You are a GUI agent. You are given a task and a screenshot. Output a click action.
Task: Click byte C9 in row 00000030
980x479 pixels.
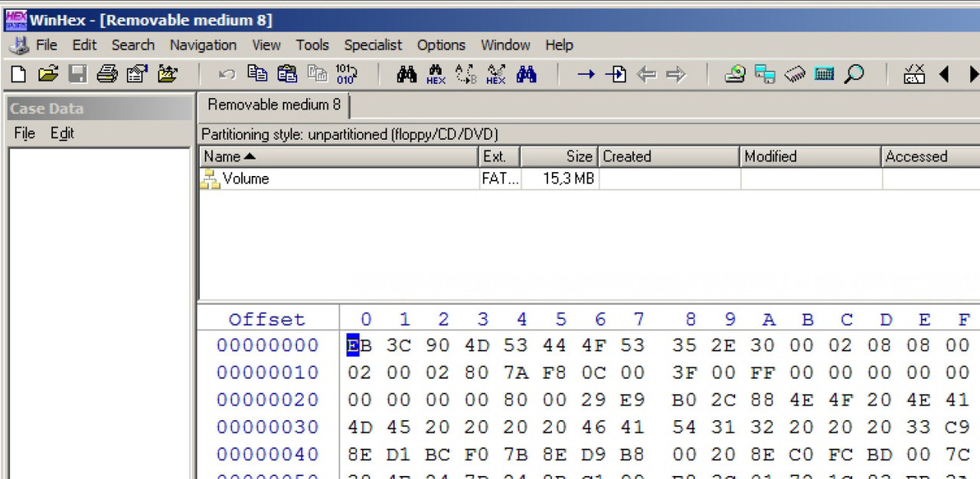click(x=958, y=427)
